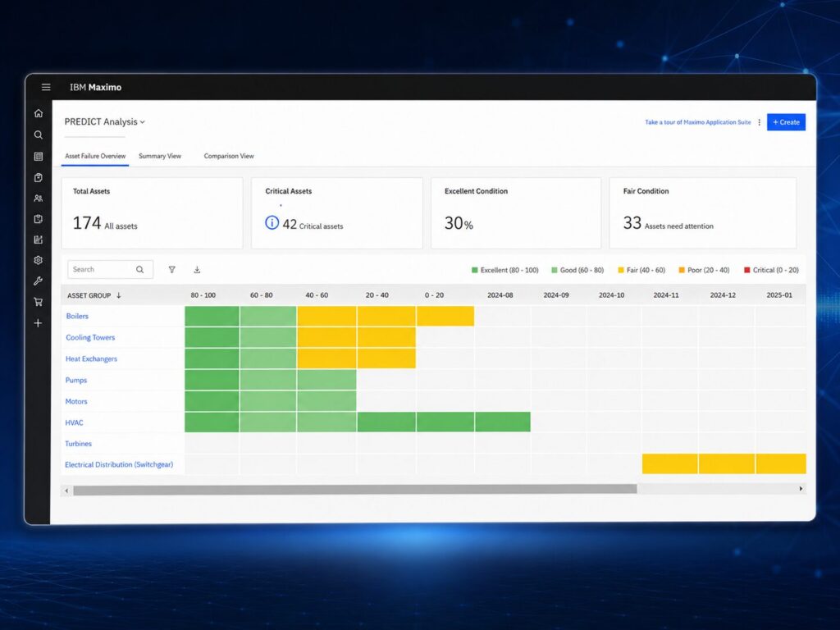Click the scrollbar left arrow
840x630 pixels.
click(x=66, y=490)
